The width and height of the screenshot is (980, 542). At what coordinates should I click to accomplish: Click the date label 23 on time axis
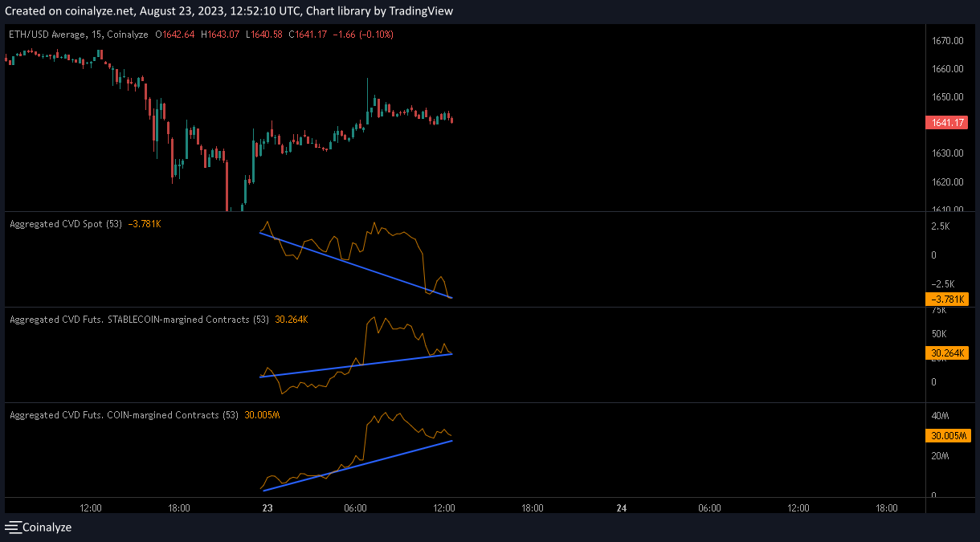(267, 507)
